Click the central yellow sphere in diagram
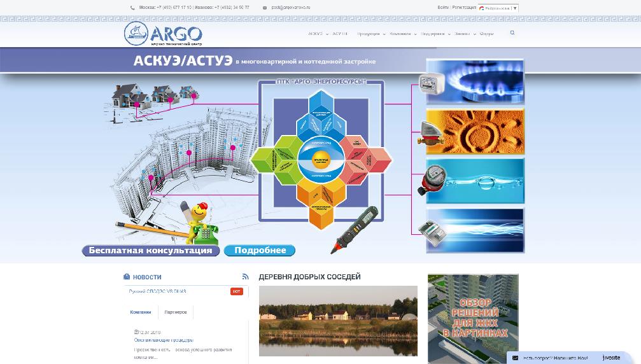This screenshot has height=364, width=641. coord(321,159)
